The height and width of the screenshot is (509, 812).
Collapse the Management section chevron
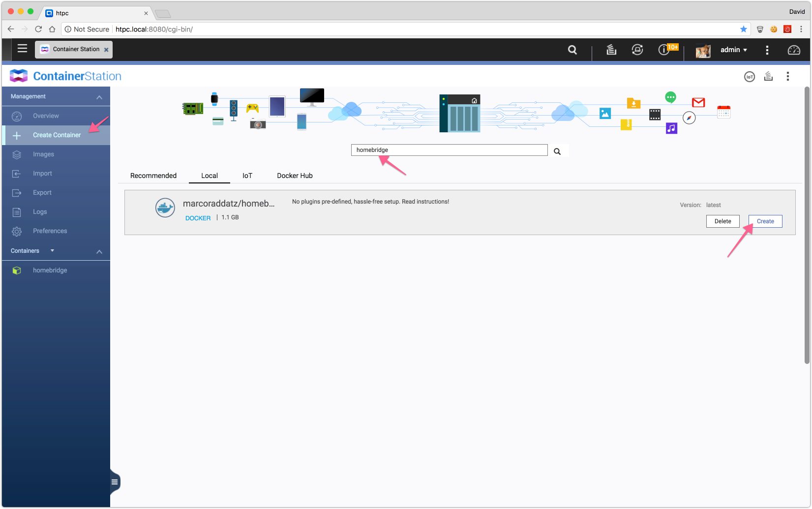point(99,97)
